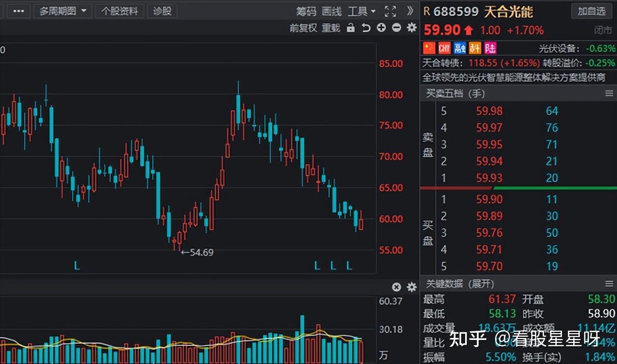This screenshot has height=364, width=617.
Task: Click the 开盘 value 58.30
Action: click(602, 299)
